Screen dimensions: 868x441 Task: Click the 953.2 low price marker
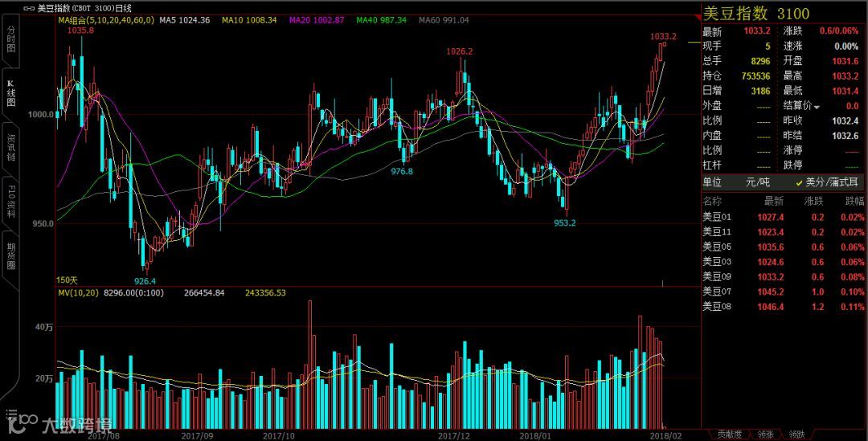click(x=565, y=223)
